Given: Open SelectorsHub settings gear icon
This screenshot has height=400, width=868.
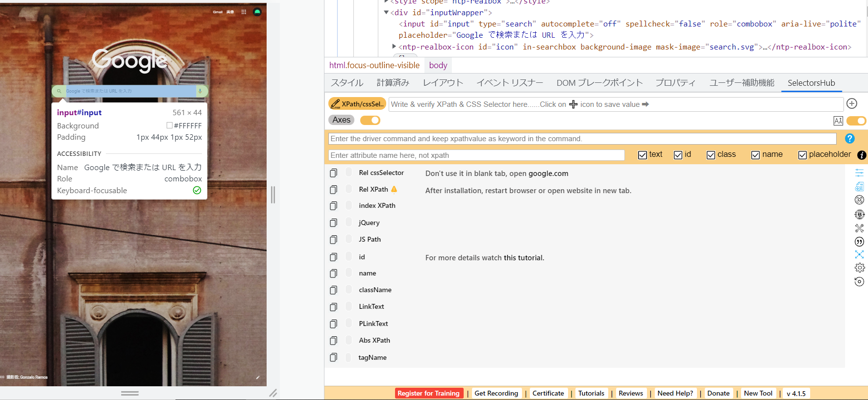Looking at the screenshot, I should 860,268.
